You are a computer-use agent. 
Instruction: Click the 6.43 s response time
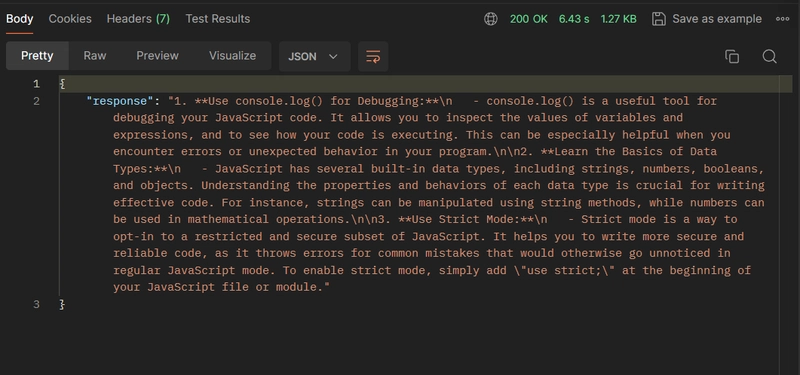point(574,19)
